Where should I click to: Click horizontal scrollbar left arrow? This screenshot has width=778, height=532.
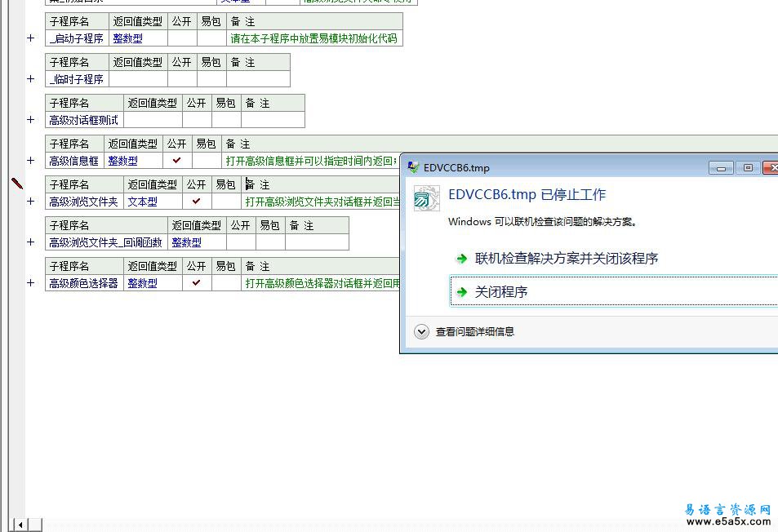[x=20, y=525]
